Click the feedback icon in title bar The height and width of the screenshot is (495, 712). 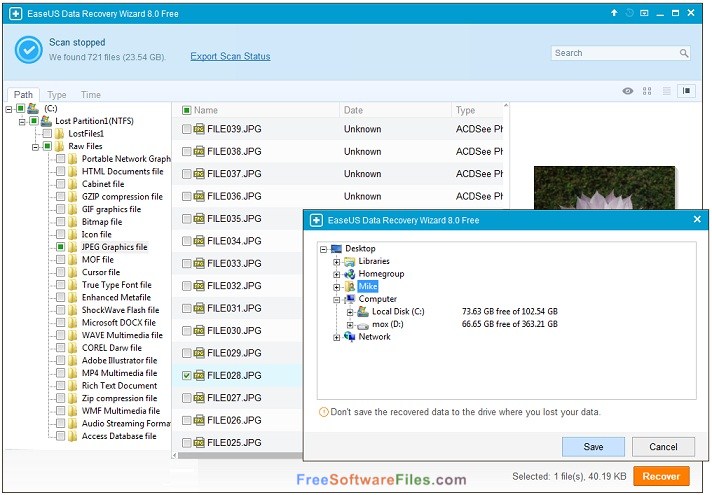(x=644, y=13)
